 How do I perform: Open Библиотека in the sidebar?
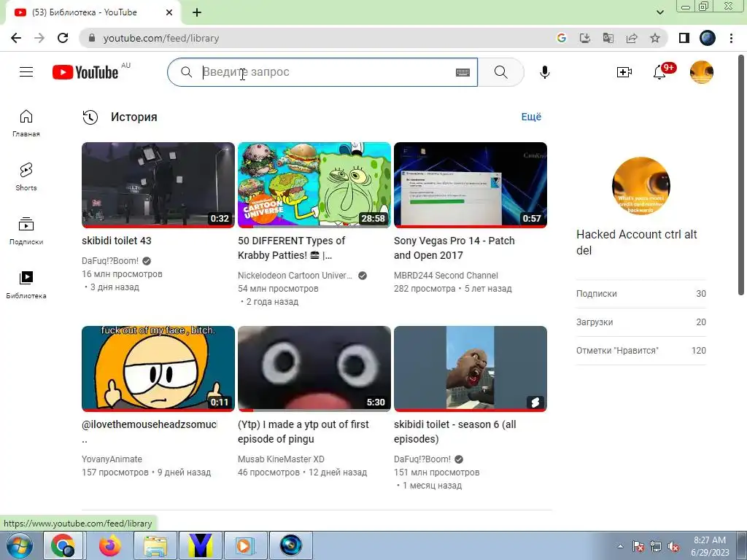(x=26, y=285)
